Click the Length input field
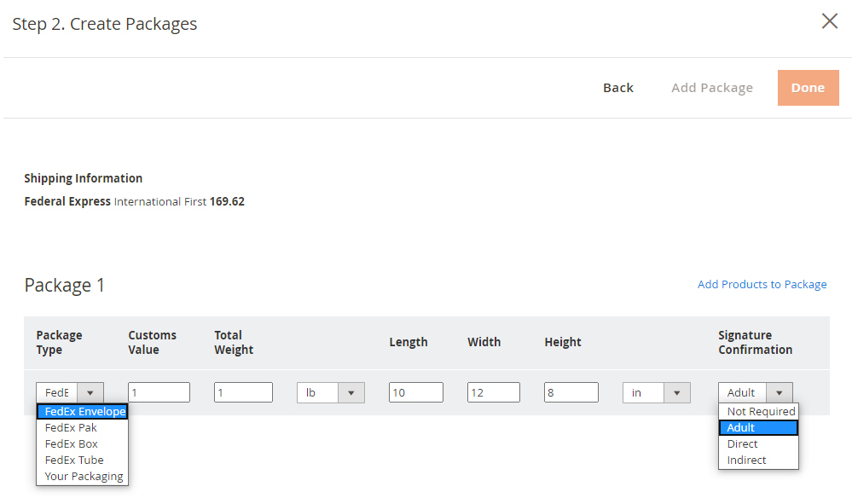 point(415,392)
